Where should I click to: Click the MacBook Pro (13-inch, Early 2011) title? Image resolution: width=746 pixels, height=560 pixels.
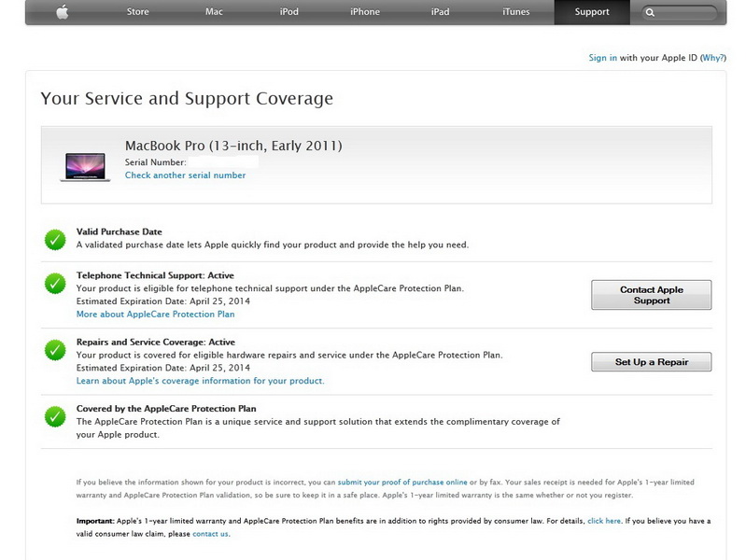[233, 146]
